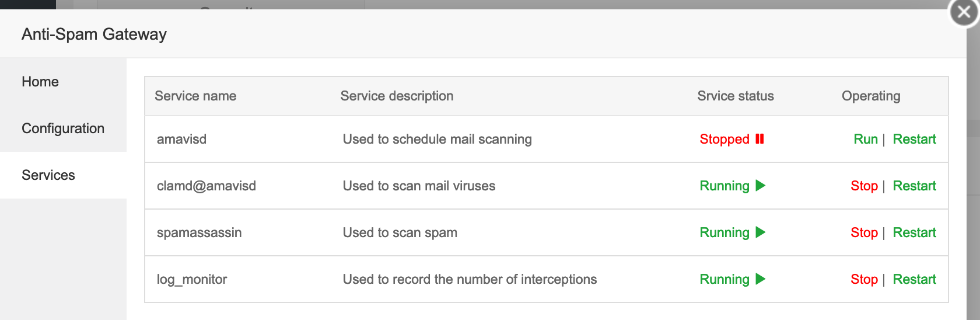This screenshot has width=980, height=320.
Task: Switch to the Configuration tab
Action: 63,128
